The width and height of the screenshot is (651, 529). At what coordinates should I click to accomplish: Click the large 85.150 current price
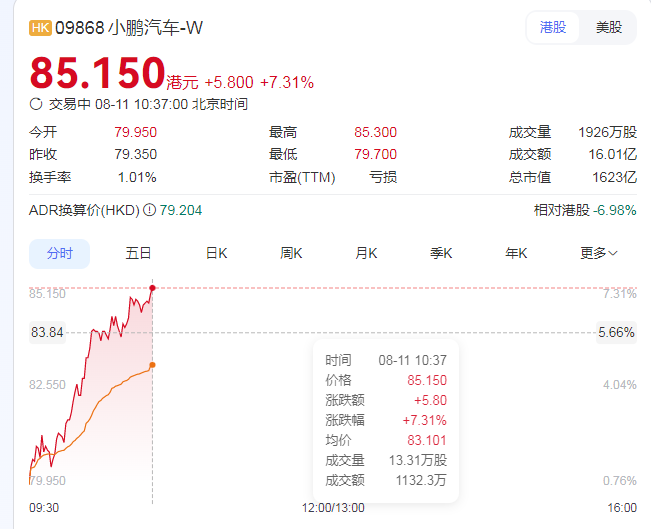tap(97, 73)
